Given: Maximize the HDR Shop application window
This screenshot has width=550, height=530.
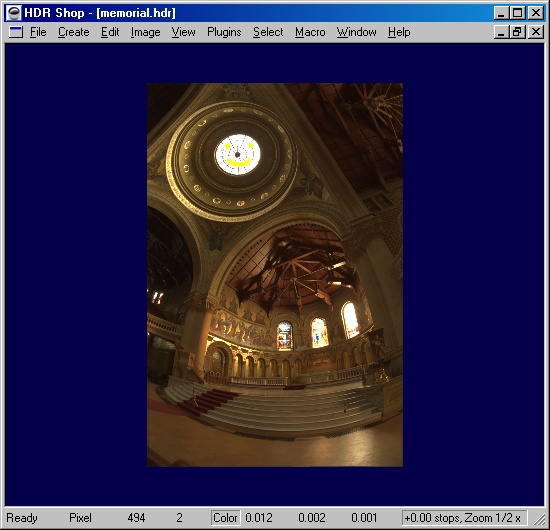Looking at the screenshot, I should point(517,13).
